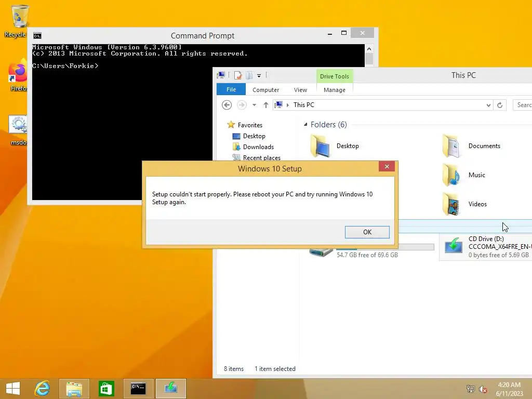
Task: Open the Manage ribbon tab
Action: pyautogui.click(x=334, y=90)
